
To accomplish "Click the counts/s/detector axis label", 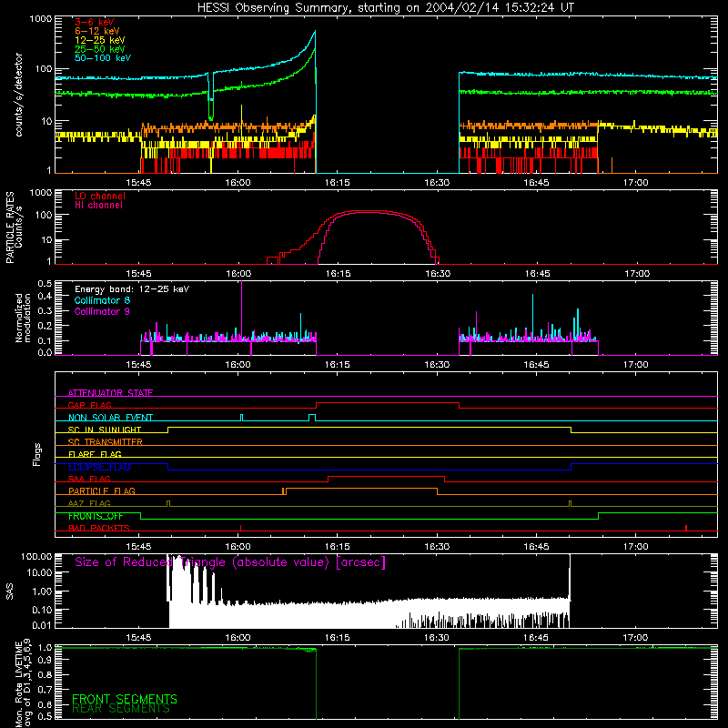I will pos(18,95).
